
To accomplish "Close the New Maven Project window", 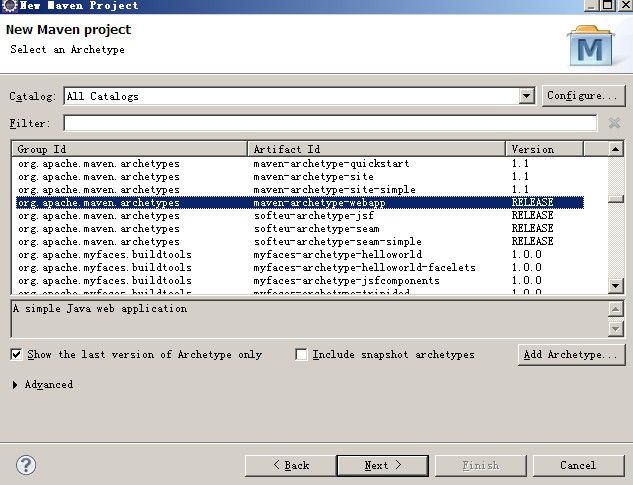I will pos(624,5).
